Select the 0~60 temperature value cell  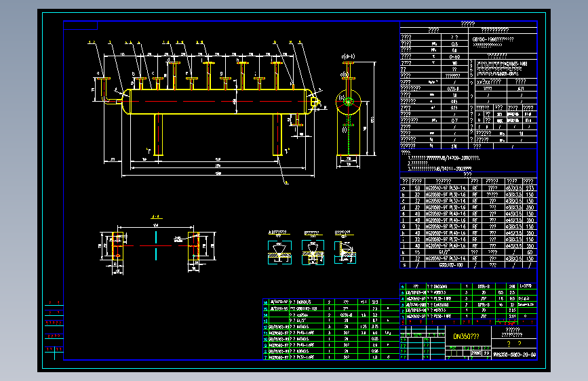455,57
